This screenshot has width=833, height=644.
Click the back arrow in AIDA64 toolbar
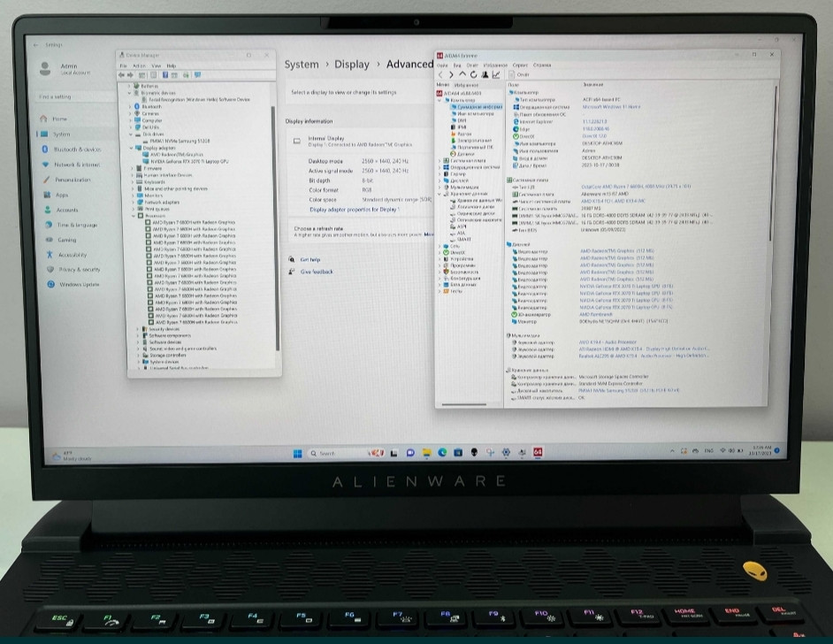point(440,74)
